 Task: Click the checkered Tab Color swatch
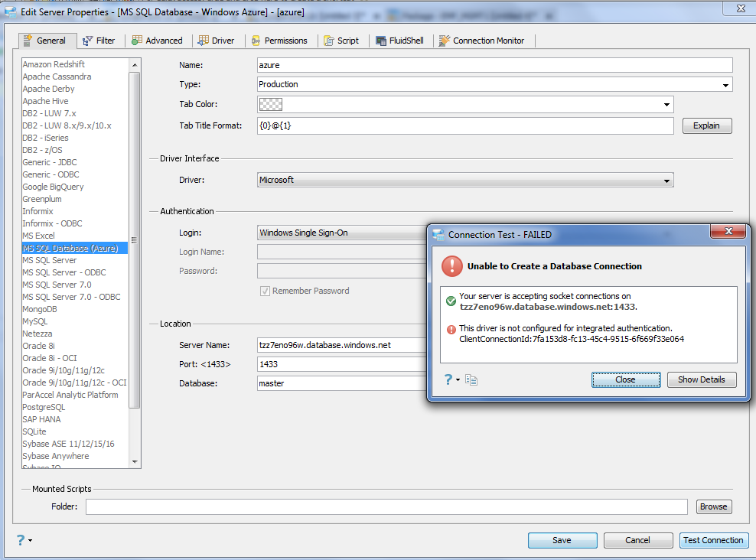pos(270,105)
